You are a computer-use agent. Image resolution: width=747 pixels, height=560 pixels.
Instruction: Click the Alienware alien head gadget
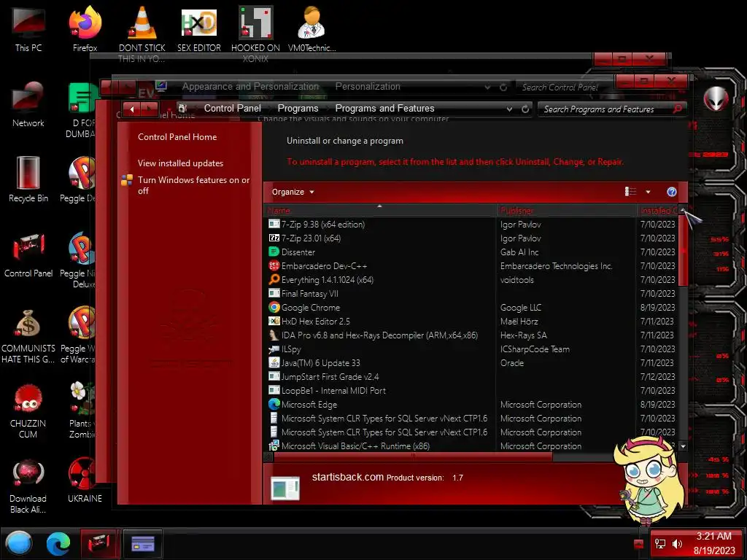[x=716, y=99]
